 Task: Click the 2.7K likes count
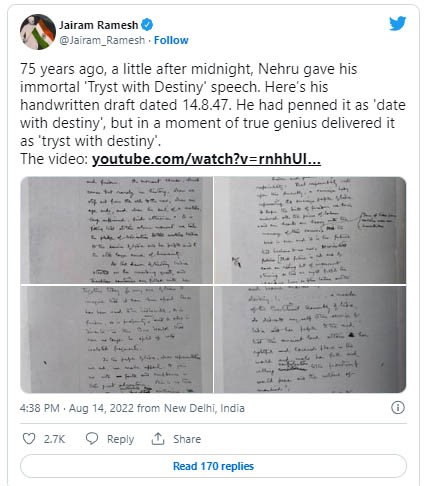pyautogui.click(x=54, y=439)
